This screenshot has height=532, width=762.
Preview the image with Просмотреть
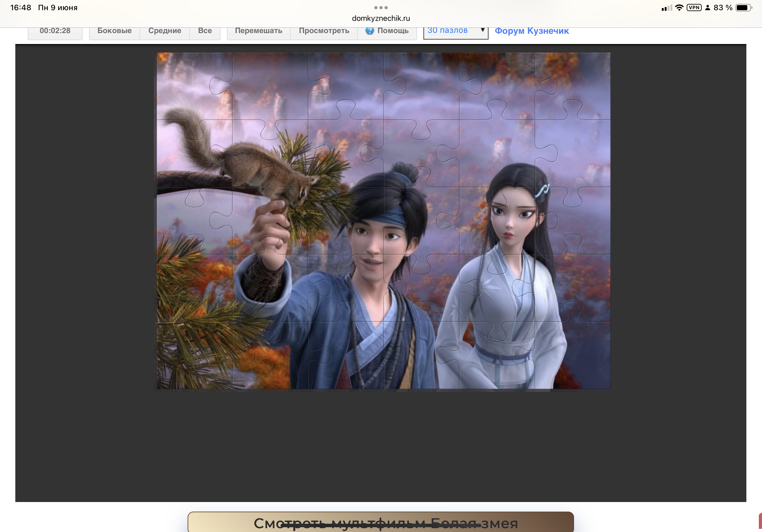[324, 32]
